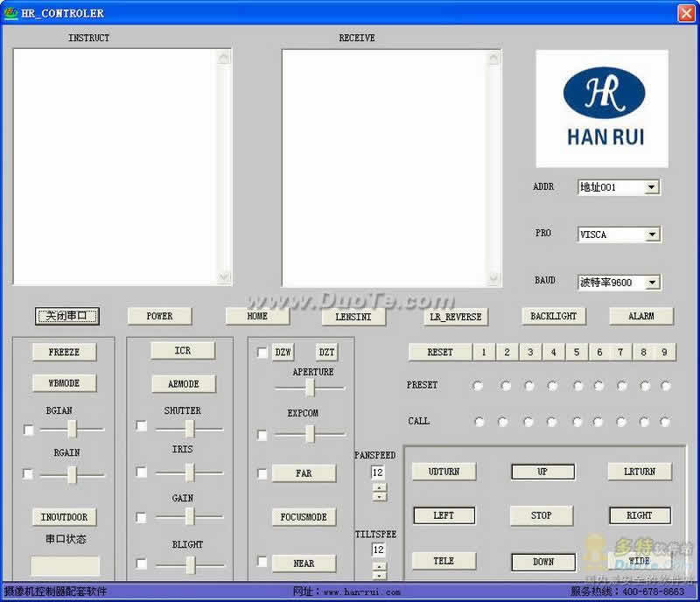Tick the SHUTTER checkbox
Viewport: 700px width, 602px height.
click(x=142, y=425)
